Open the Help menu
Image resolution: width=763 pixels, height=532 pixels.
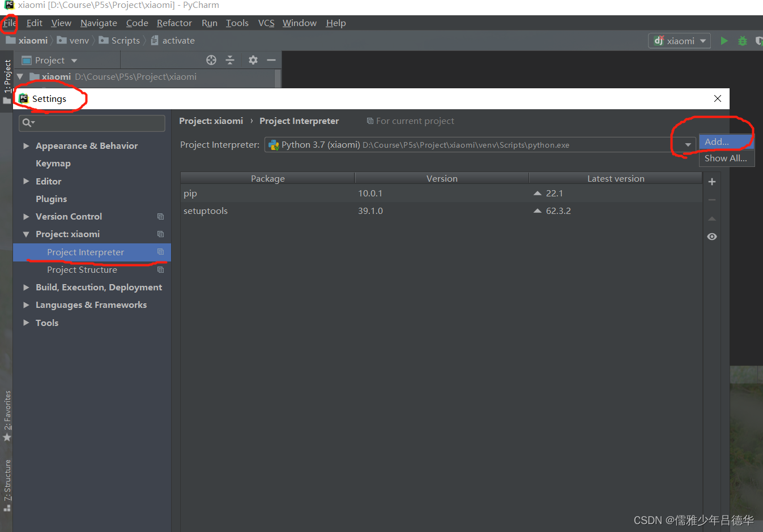(336, 23)
